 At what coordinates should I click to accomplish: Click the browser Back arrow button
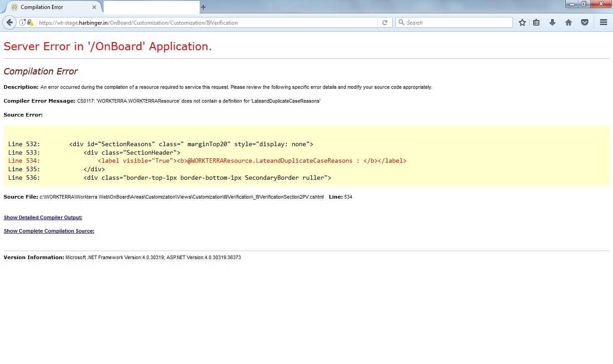tap(9, 22)
